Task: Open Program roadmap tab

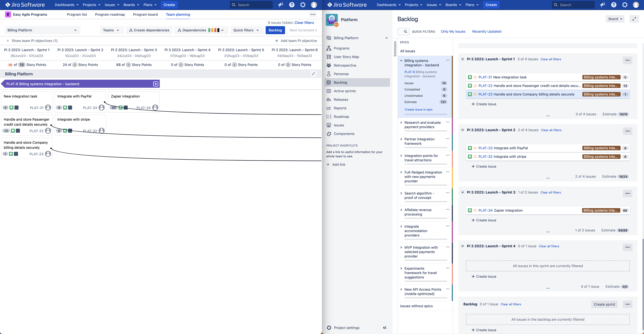Action: (x=110, y=14)
